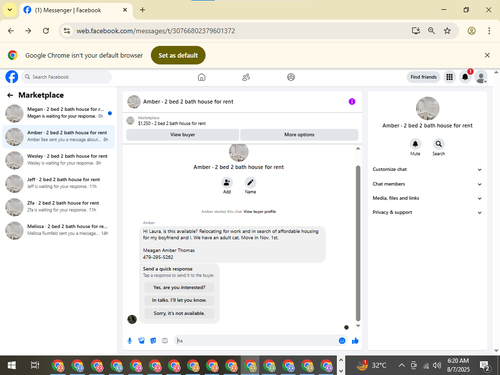This screenshot has width=500, height=375.
Task: Send a thumbs-up like
Action: click(355, 341)
